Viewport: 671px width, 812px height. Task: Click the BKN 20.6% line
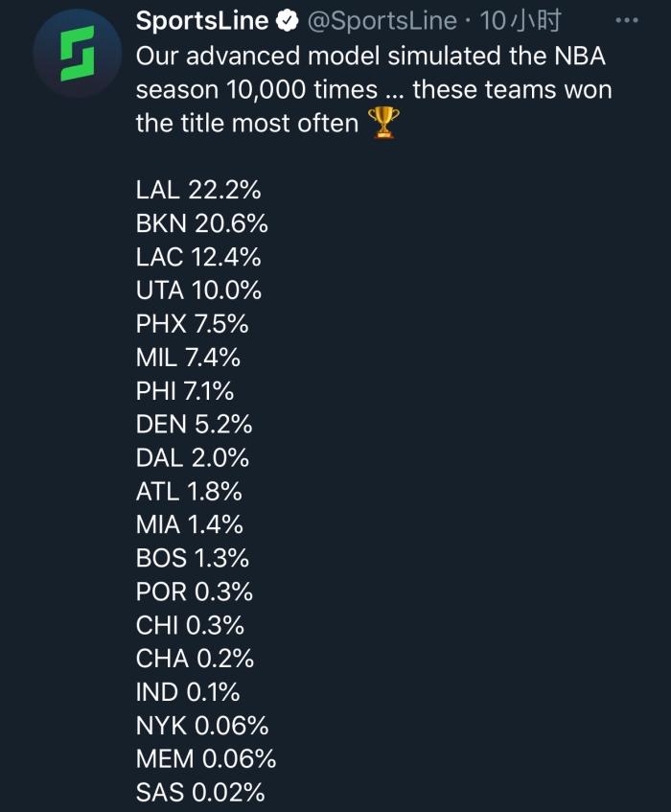(202, 224)
